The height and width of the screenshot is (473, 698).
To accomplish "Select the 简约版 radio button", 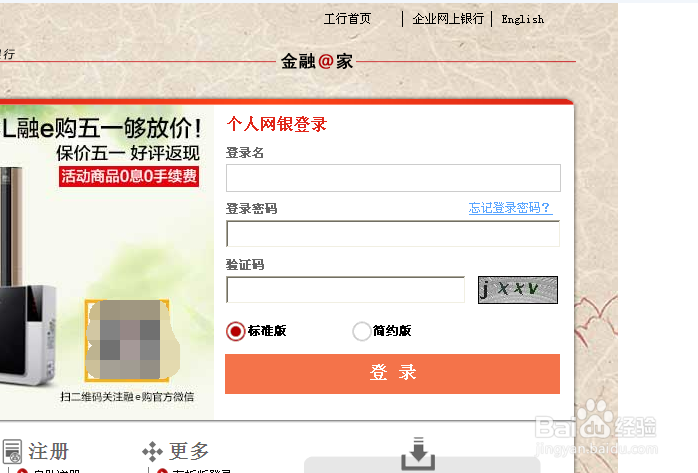I will (361, 331).
